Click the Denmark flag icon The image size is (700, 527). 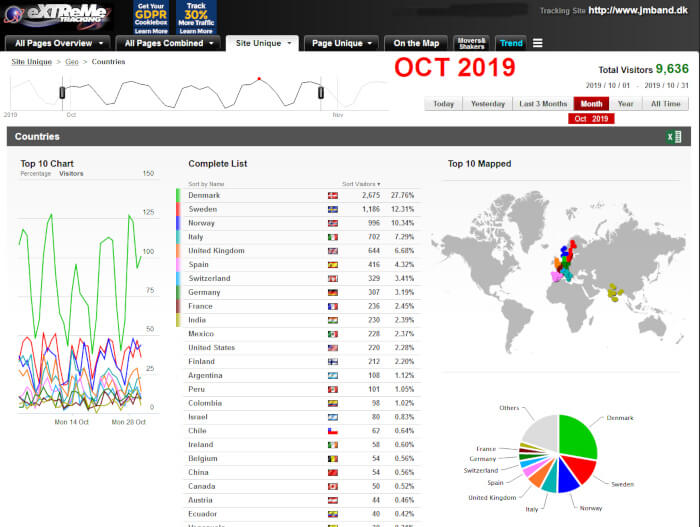333,196
